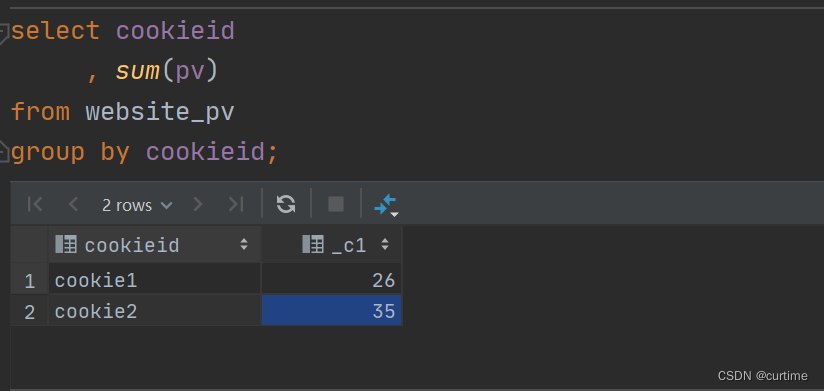
Task: Jump to the last page of results
Action: (x=236, y=204)
